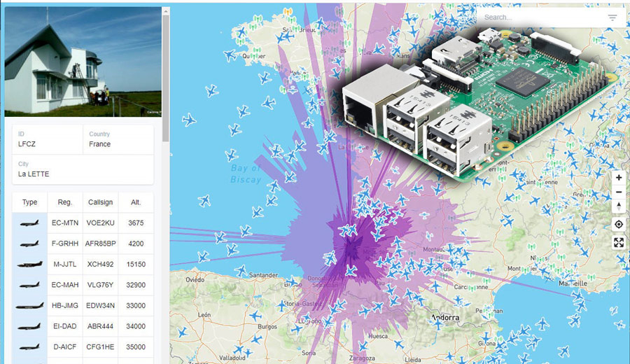Click in the Search input field
Screen dimensions: 630x364
[x=542, y=17]
